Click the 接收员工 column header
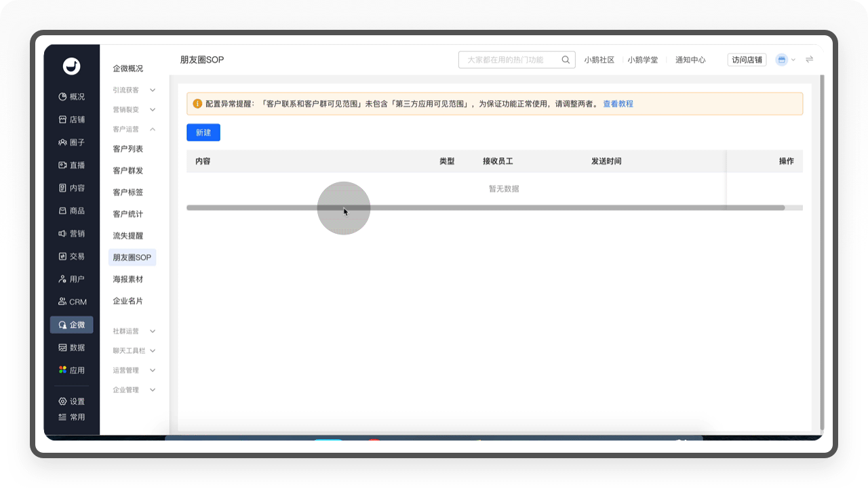Image resolution: width=868 pixels, height=488 pixels. 498,161
